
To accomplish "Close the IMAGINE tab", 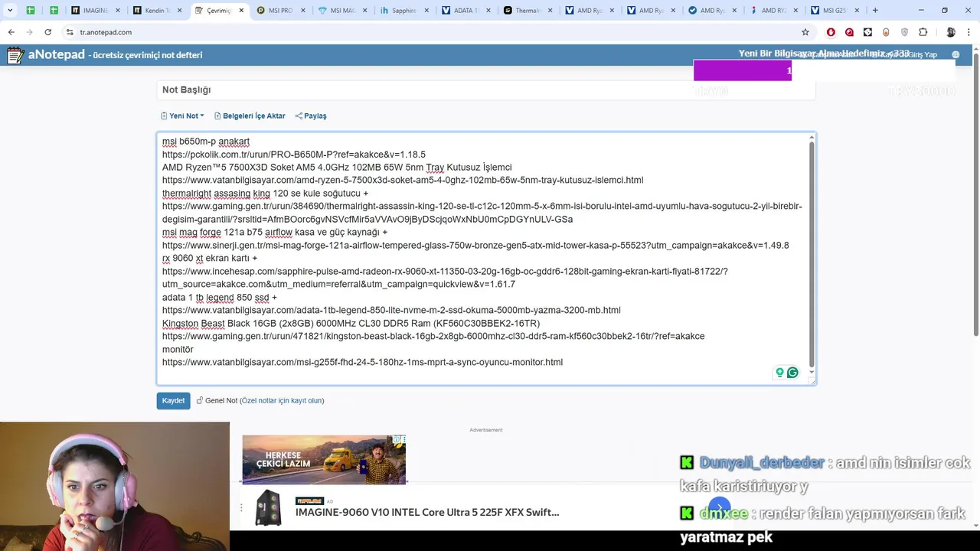I will pos(118,11).
